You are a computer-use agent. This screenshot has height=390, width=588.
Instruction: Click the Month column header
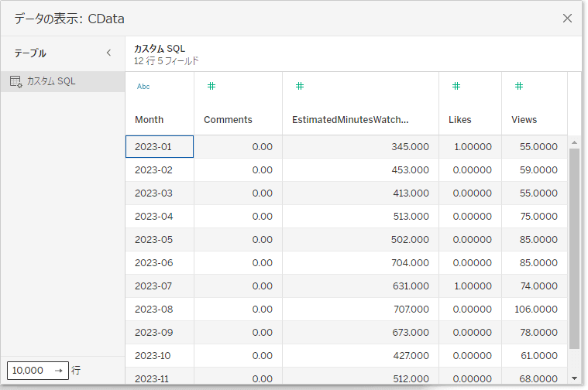click(150, 120)
